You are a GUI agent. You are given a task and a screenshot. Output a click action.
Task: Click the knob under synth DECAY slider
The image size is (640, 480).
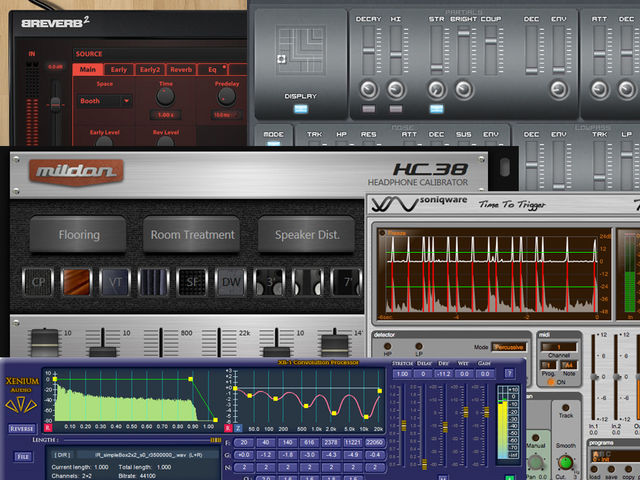tap(369, 89)
